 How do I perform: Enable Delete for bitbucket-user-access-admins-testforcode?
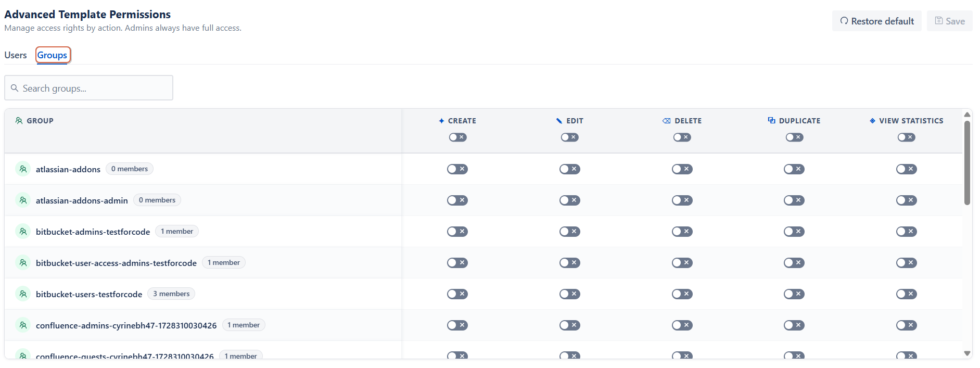click(x=682, y=263)
